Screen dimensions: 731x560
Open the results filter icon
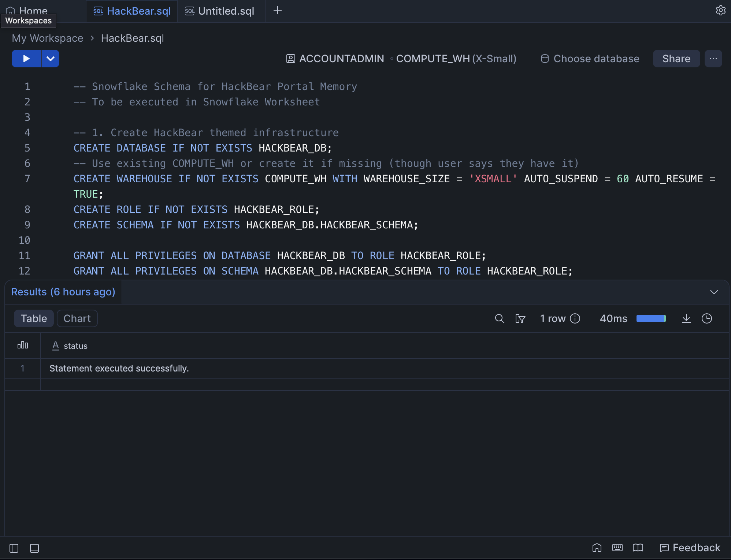pos(520,318)
